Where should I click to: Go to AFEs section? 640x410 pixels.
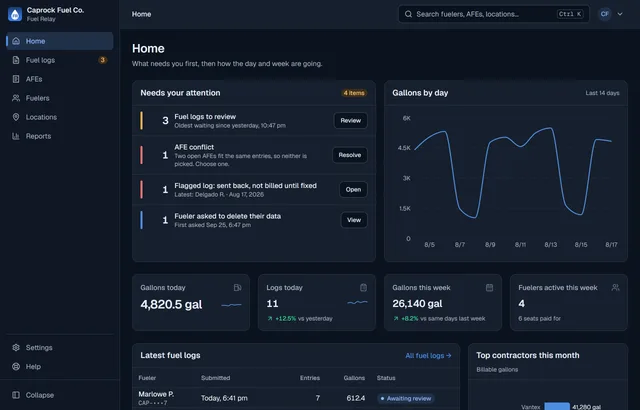pos(60,79)
